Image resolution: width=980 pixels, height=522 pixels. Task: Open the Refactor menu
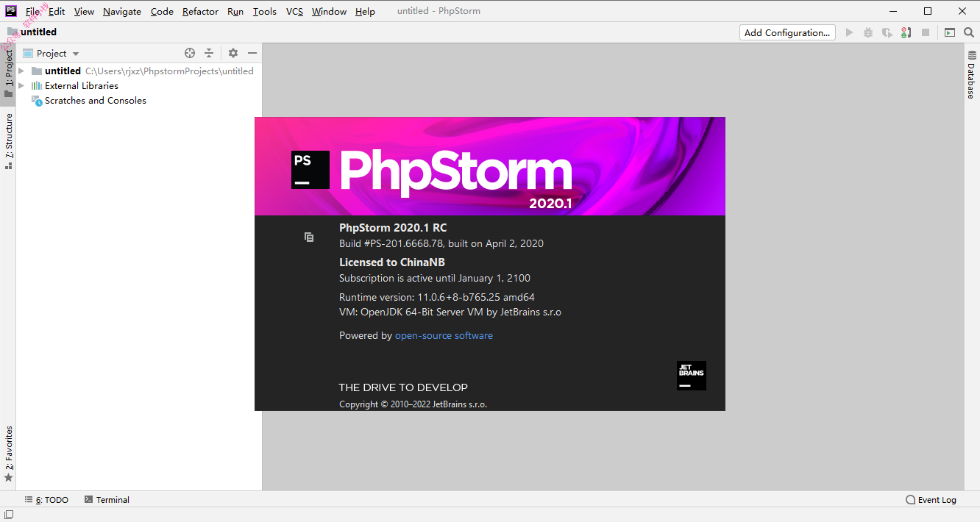pos(200,11)
